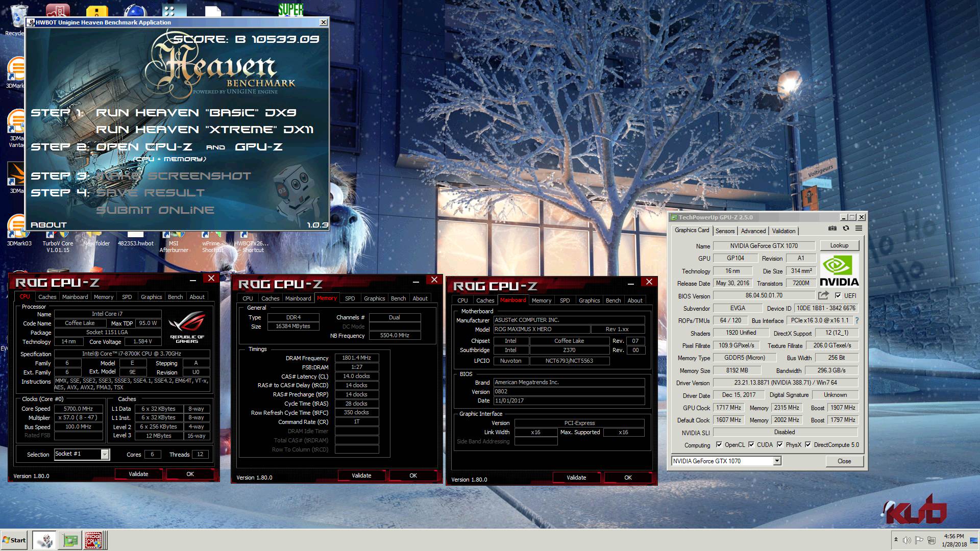Toggle the CUDA checkbox
Image resolution: width=980 pixels, height=551 pixels.
coord(751,444)
